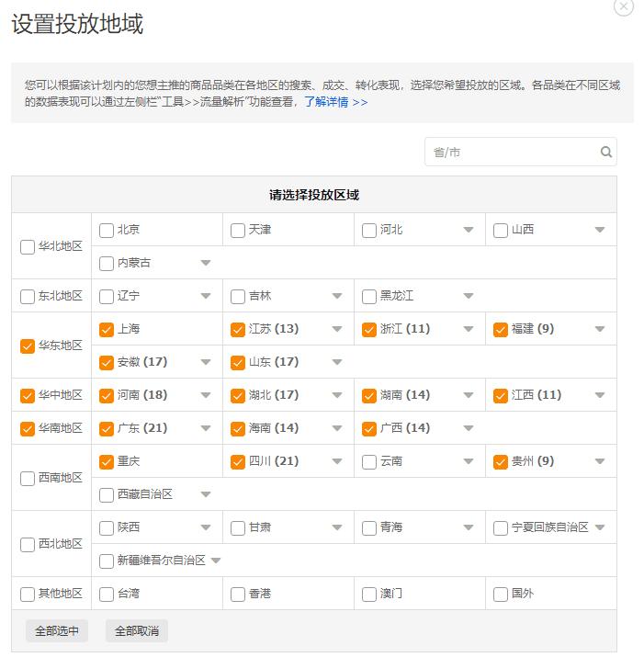Expand the 广东 (21) city dropdown arrow
The image size is (644, 657).
tap(205, 428)
